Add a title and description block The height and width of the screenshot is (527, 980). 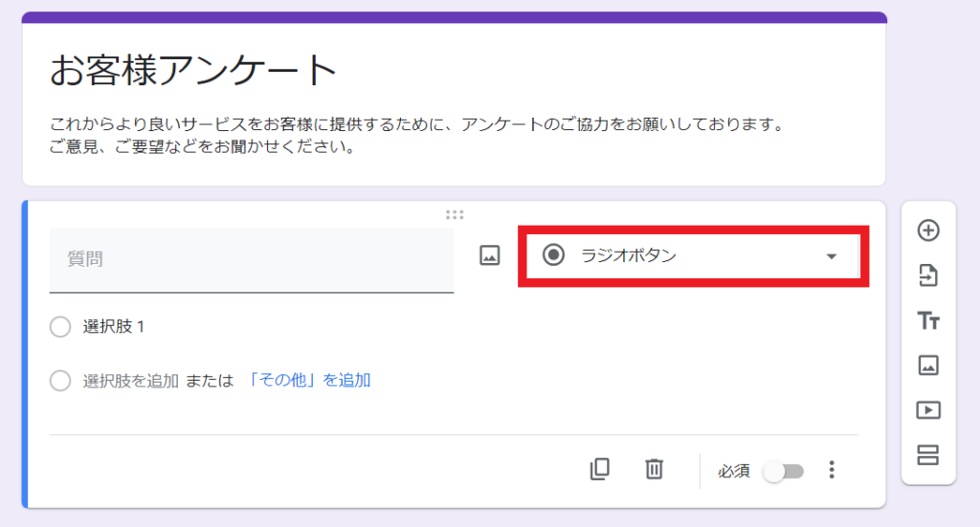pyautogui.click(x=928, y=321)
